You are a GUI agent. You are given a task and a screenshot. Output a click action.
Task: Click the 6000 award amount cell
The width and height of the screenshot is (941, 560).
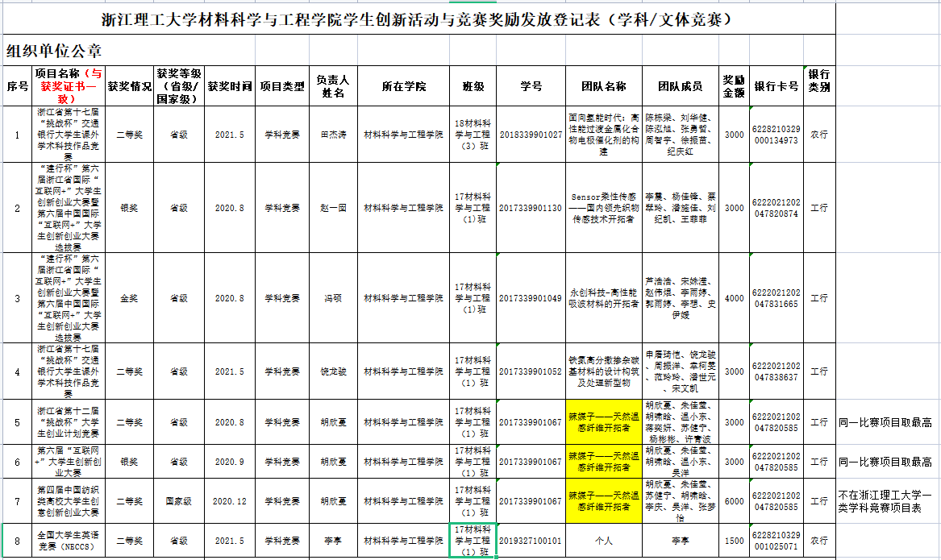tap(734, 500)
